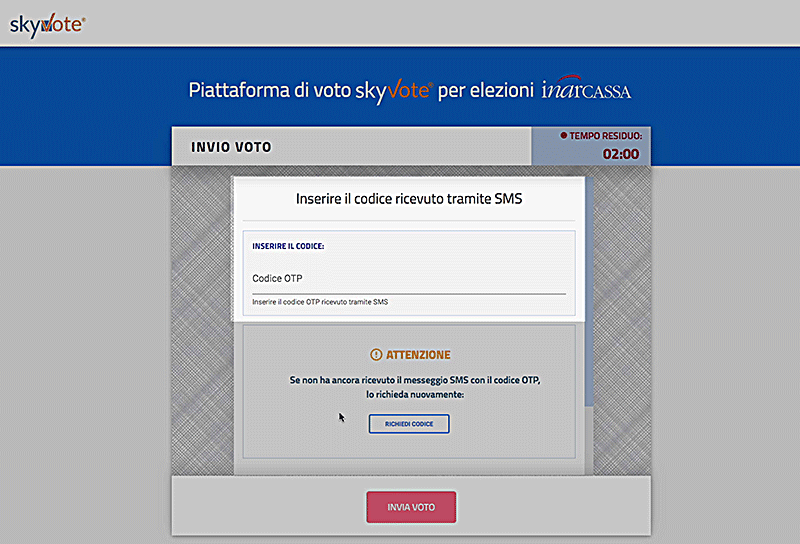
Task: Click the Invio Voto panel header
Action: [231, 148]
